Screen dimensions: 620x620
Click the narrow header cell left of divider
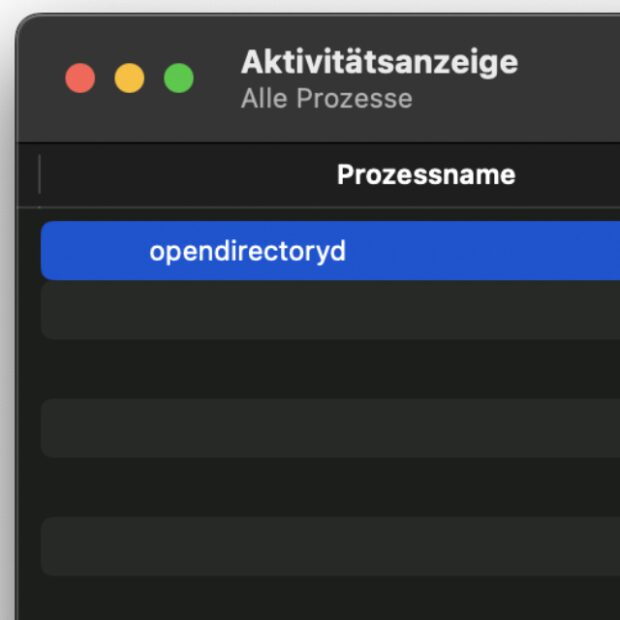pos(28,175)
